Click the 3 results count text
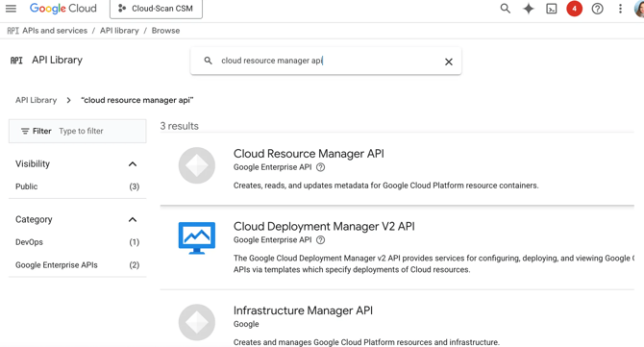This screenshot has width=644, height=347. [179, 126]
